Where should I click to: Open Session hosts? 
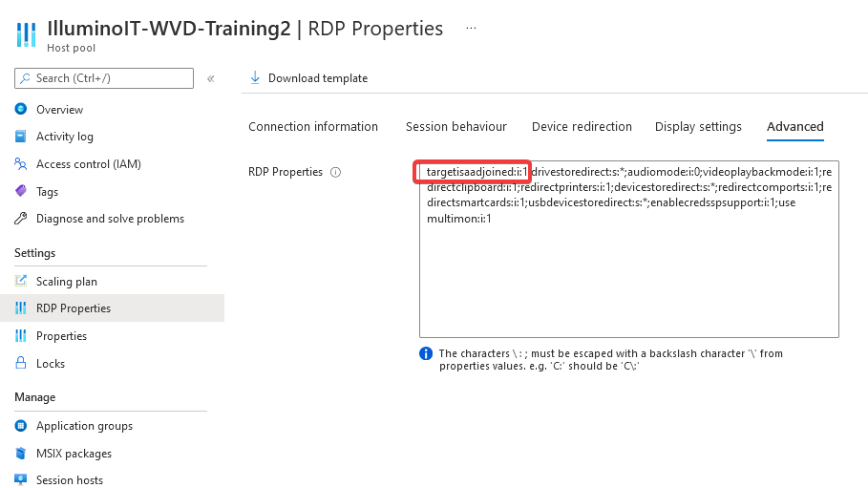tap(69, 479)
